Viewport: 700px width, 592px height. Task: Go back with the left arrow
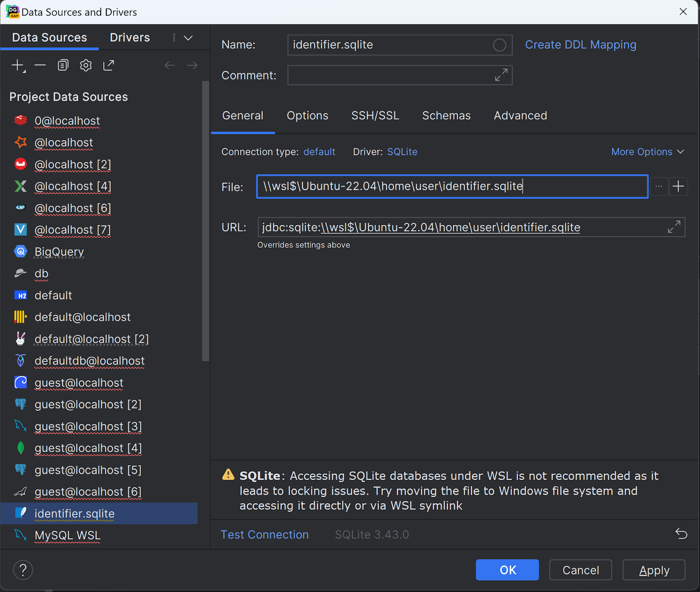coord(170,66)
